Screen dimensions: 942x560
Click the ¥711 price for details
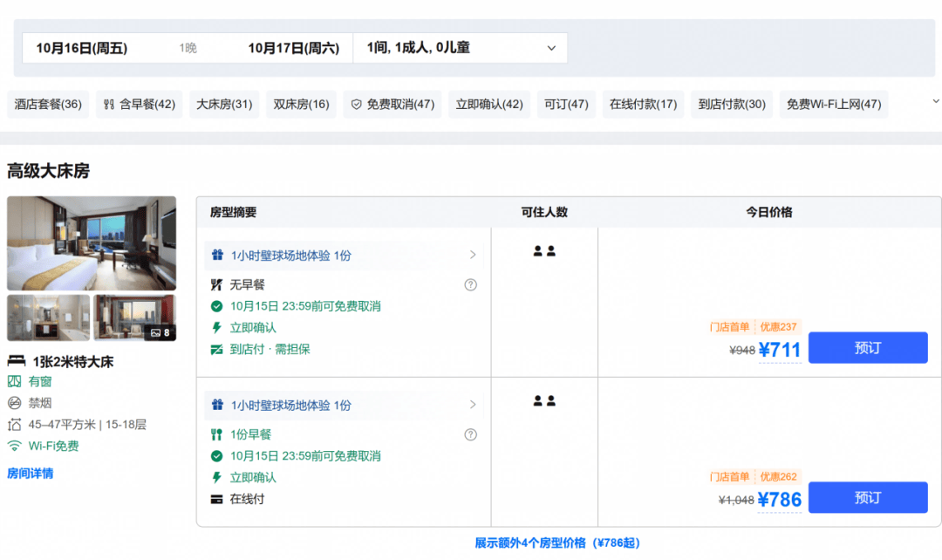click(x=780, y=350)
